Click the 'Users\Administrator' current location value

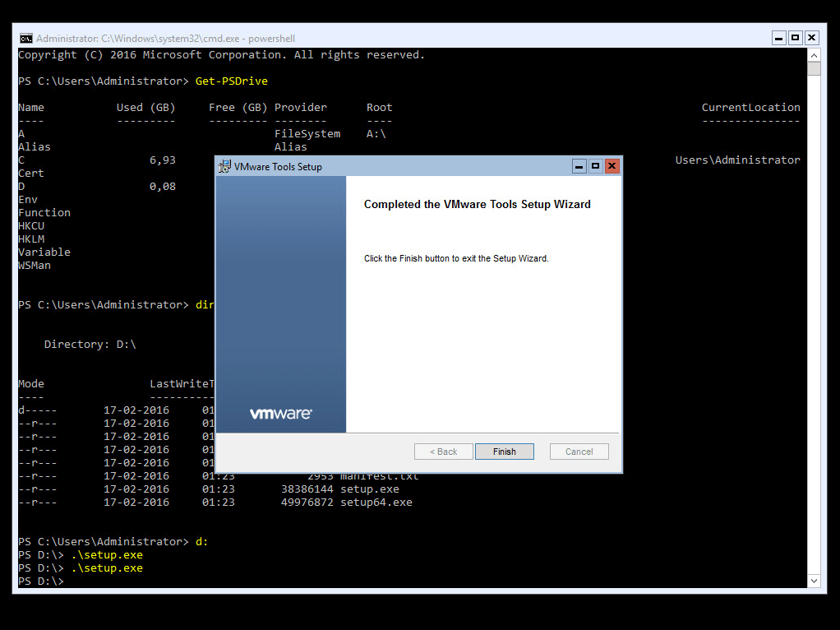click(x=738, y=160)
